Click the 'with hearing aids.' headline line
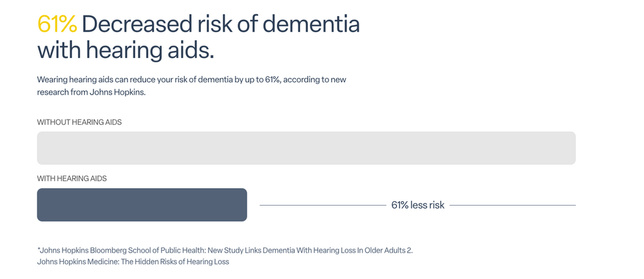The width and height of the screenshot is (644, 279). click(x=126, y=50)
